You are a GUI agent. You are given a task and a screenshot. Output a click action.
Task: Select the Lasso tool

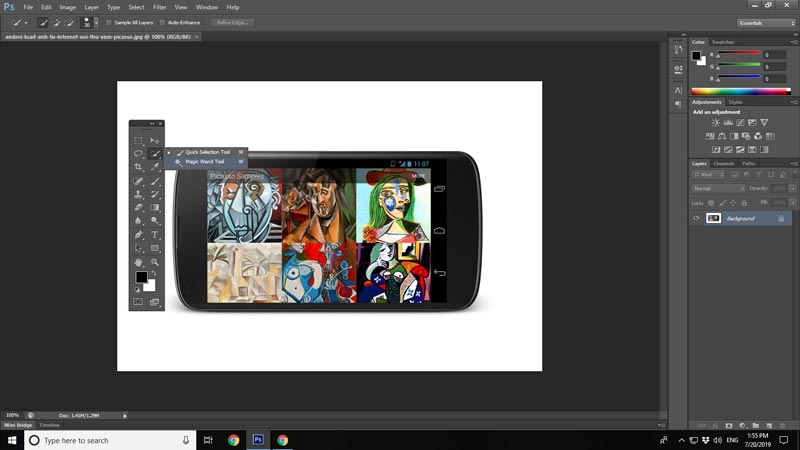[138, 154]
